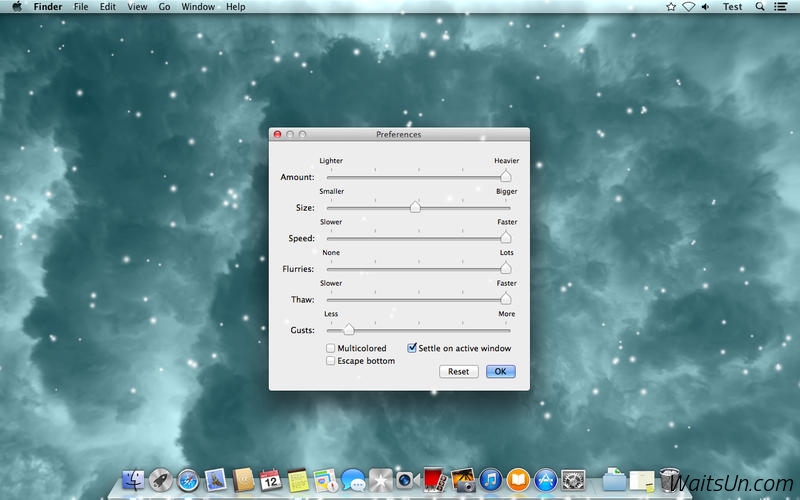Click the Lots label above Flurries
This screenshot has width=800, height=500.
pyautogui.click(x=507, y=253)
